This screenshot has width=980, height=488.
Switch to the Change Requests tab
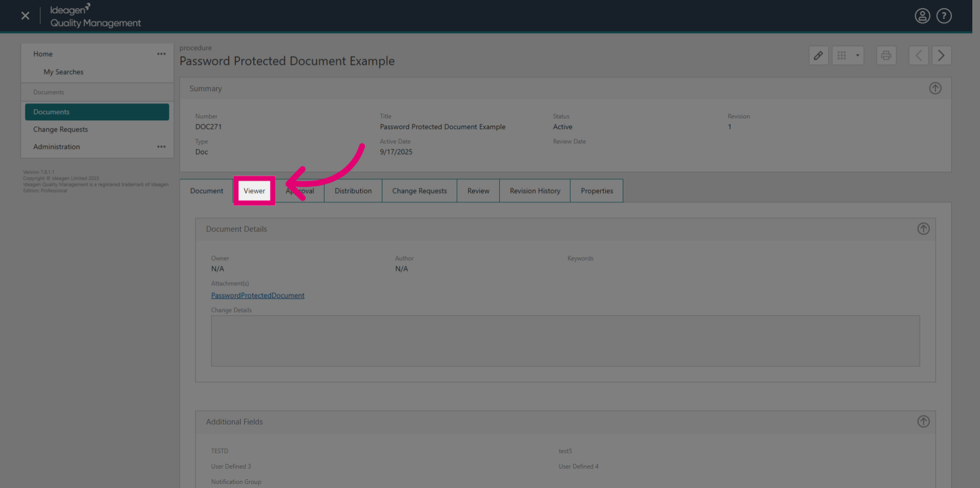(420, 191)
